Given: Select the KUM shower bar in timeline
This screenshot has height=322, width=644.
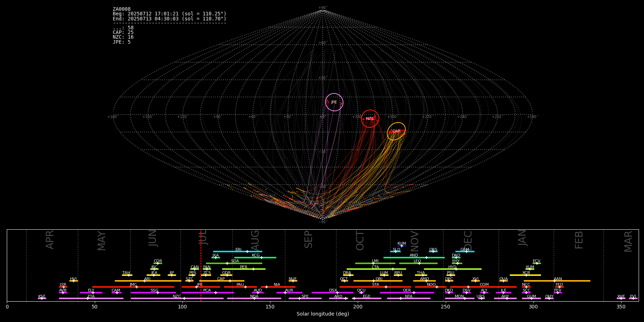Looking at the screenshot, I should tap(402, 246).
